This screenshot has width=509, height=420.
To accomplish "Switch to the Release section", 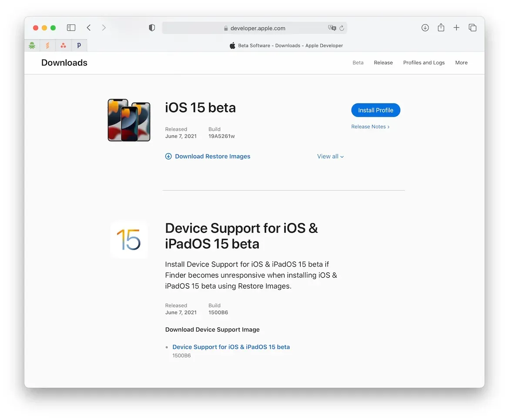I will pyautogui.click(x=383, y=62).
